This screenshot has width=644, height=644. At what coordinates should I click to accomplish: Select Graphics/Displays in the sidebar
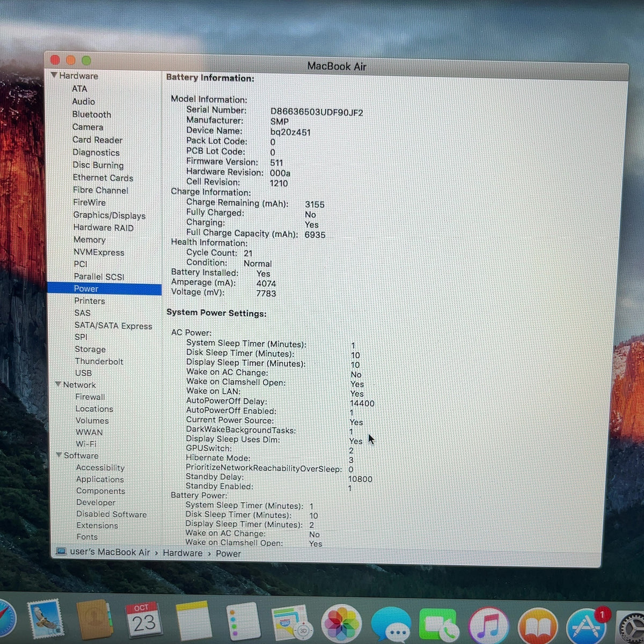(109, 215)
